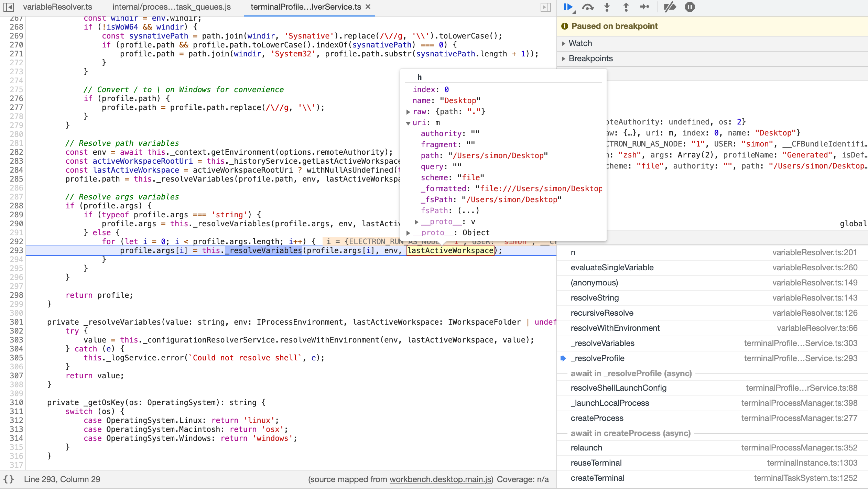The image size is (868, 489).
Task: Deactivate breakpoints toggle
Action: pyautogui.click(x=670, y=7)
